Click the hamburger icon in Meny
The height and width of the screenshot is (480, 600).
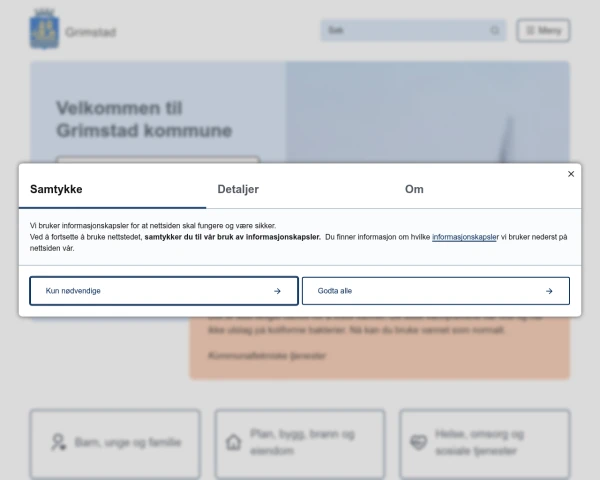click(530, 30)
